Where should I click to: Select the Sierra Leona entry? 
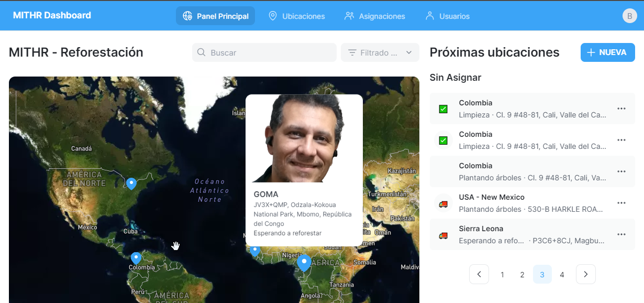point(532,234)
